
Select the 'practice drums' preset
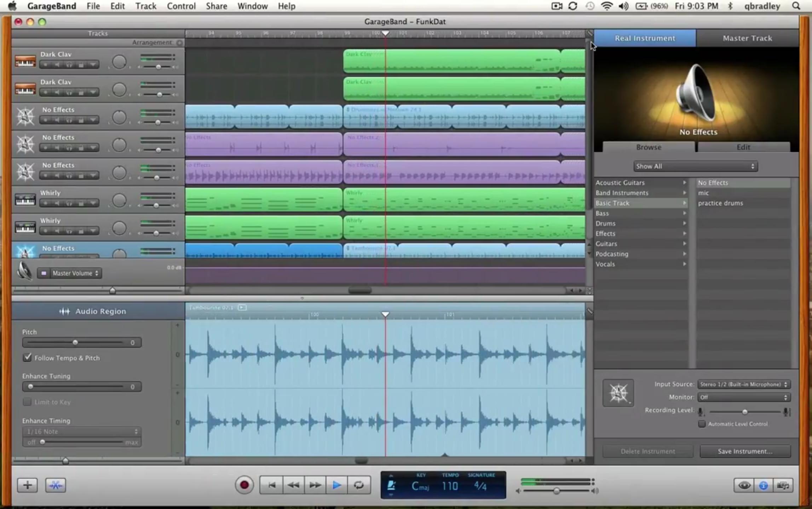click(x=743, y=203)
